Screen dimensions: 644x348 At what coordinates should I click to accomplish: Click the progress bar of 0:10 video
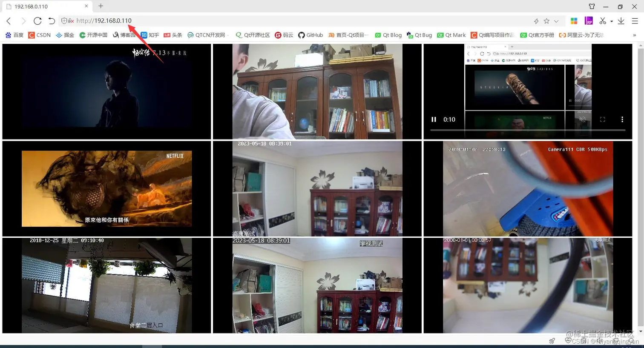pyautogui.click(x=528, y=130)
